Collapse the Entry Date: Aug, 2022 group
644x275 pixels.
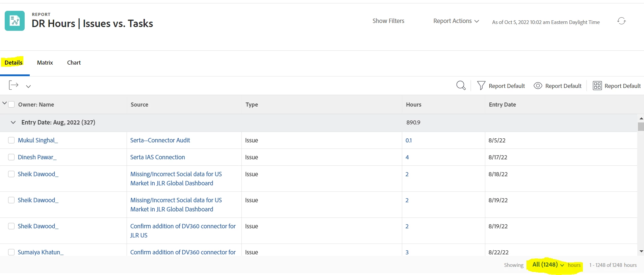(x=13, y=122)
